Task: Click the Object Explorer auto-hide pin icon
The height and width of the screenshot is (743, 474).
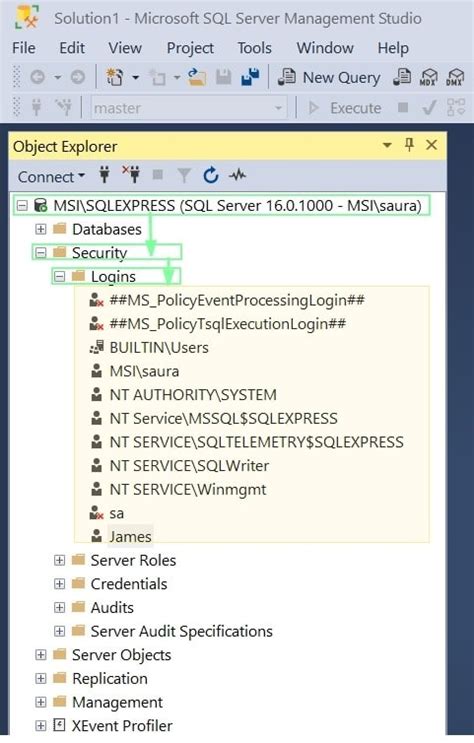Action: coord(410,145)
